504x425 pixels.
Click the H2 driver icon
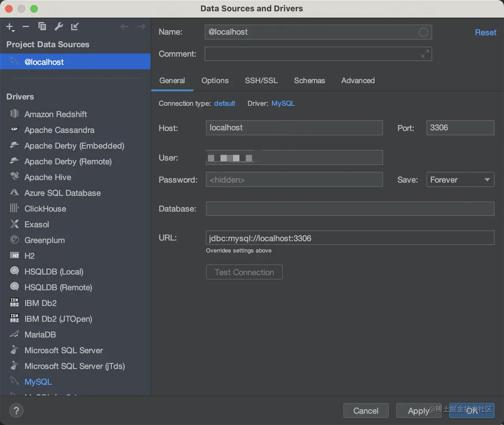(15, 255)
